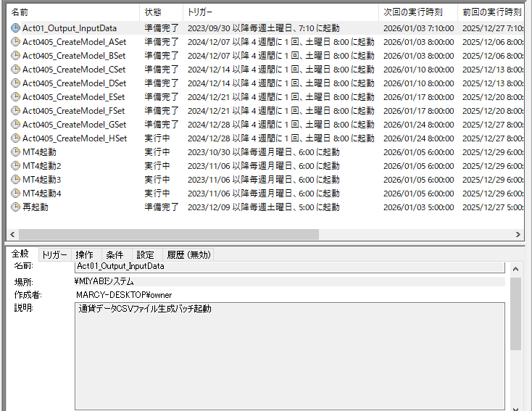Click trigger text 2023/12/09 以降毎週土曜日、5:00
532x411 pixels.
click(264, 207)
